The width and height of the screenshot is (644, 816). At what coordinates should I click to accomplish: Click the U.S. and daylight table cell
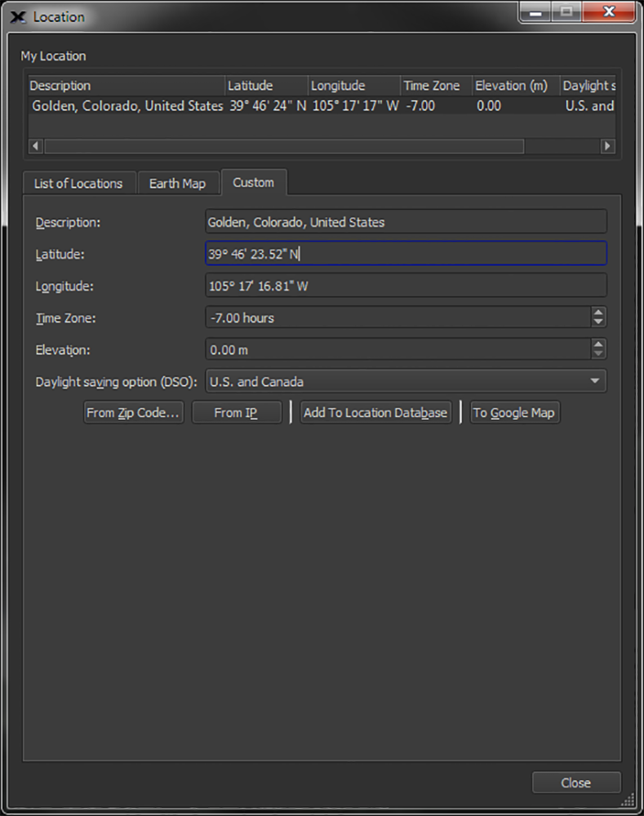click(589, 105)
